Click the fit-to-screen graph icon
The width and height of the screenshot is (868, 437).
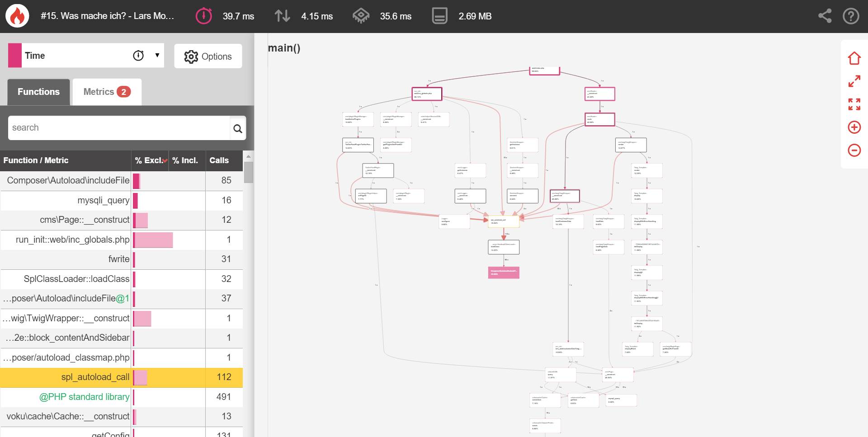[854, 104]
